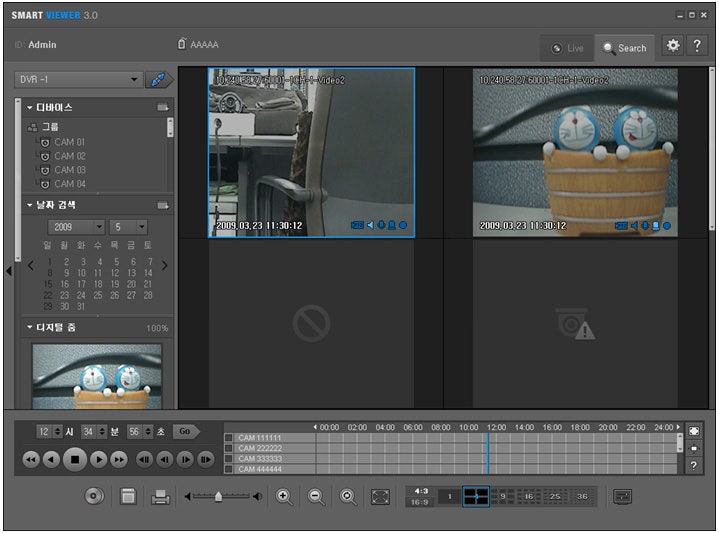Viewport: 719px width, 533px height.
Task: Open the 2009 year dropdown
Action: [98, 228]
